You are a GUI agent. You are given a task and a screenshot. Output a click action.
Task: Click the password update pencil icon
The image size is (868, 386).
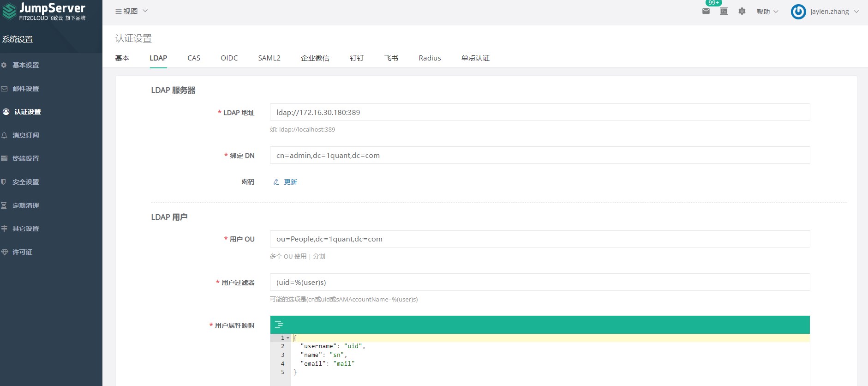coord(276,182)
